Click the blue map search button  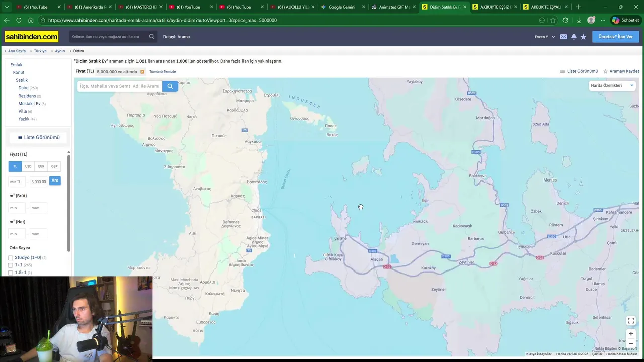(170, 86)
